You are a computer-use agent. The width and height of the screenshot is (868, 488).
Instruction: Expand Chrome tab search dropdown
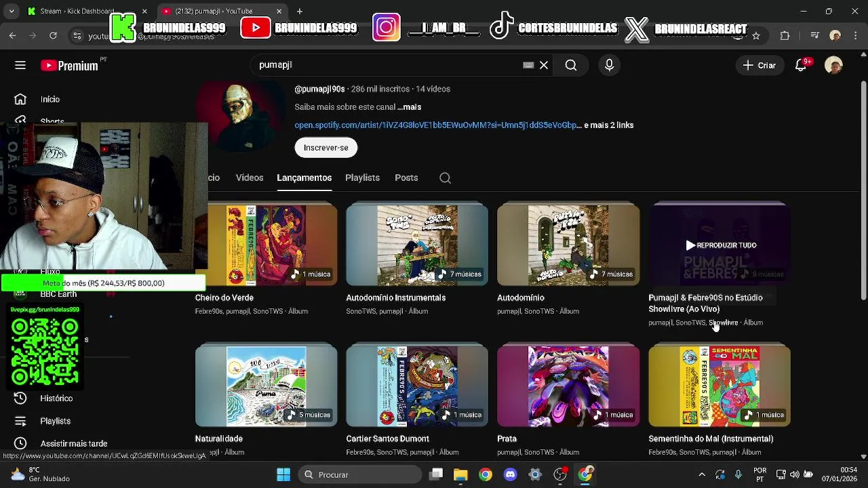point(11,11)
